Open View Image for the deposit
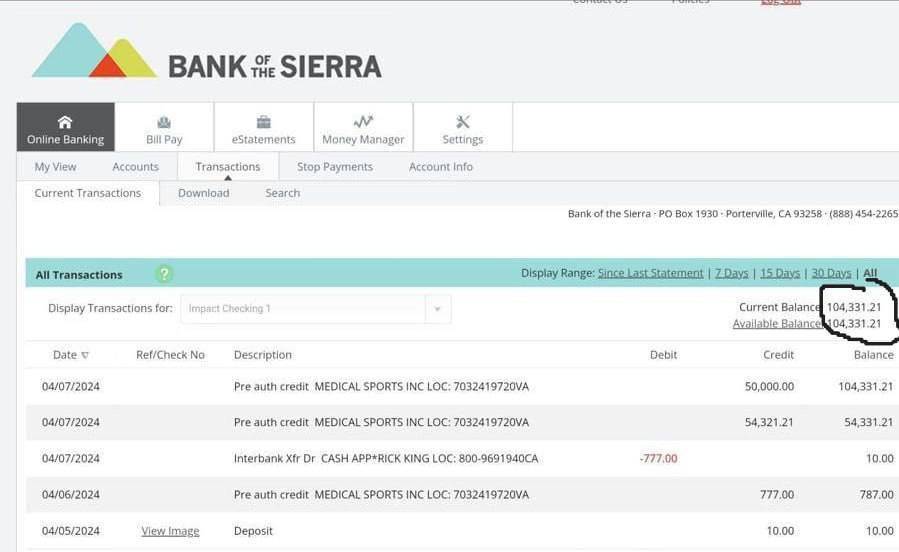 pyautogui.click(x=170, y=531)
